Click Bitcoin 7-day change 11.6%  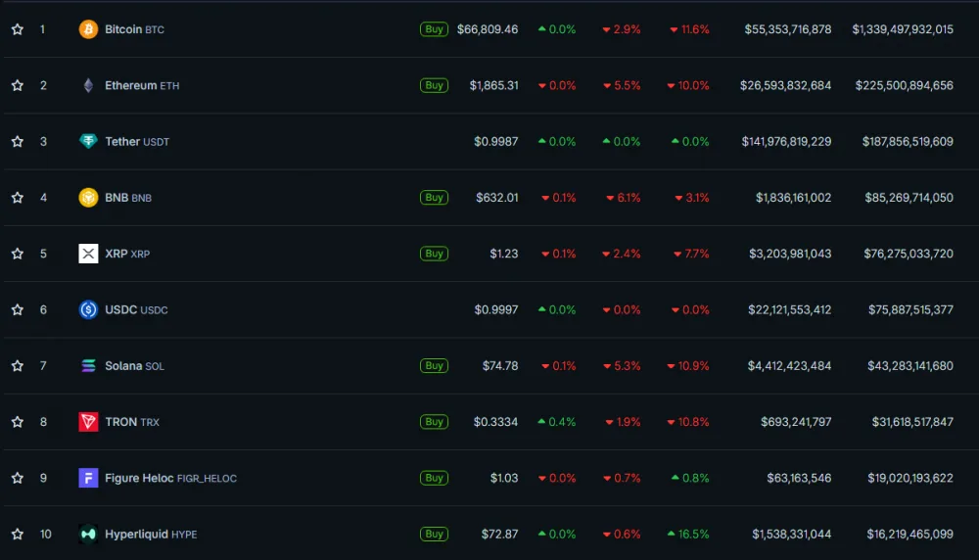click(689, 29)
